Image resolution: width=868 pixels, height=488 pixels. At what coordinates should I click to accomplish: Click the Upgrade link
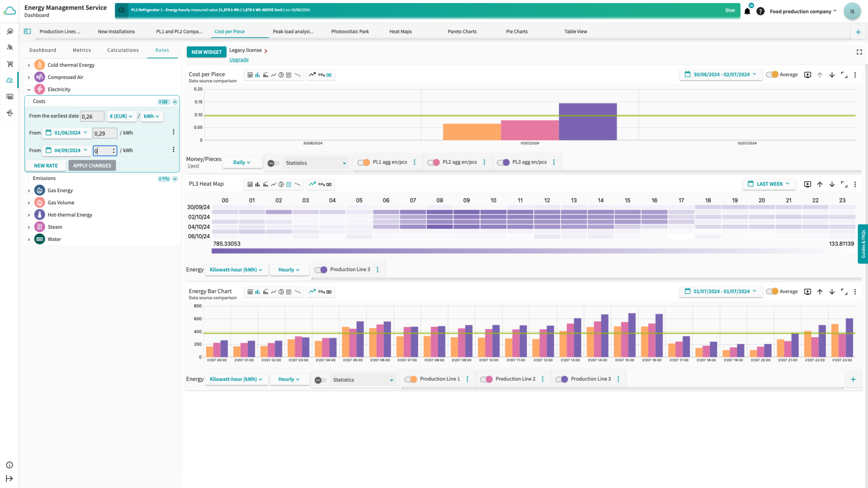[239, 60]
